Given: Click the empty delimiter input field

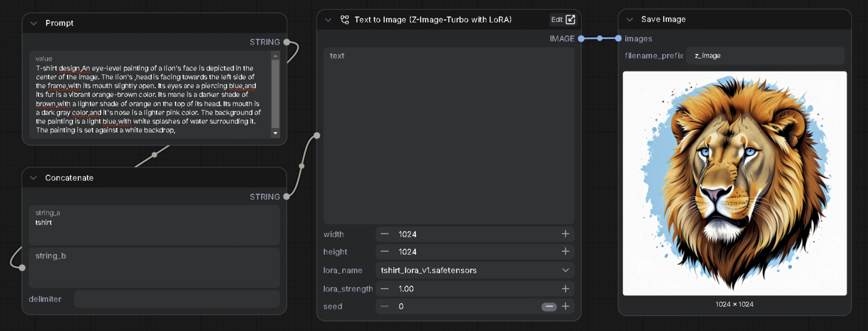Looking at the screenshot, I should (177, 299).
